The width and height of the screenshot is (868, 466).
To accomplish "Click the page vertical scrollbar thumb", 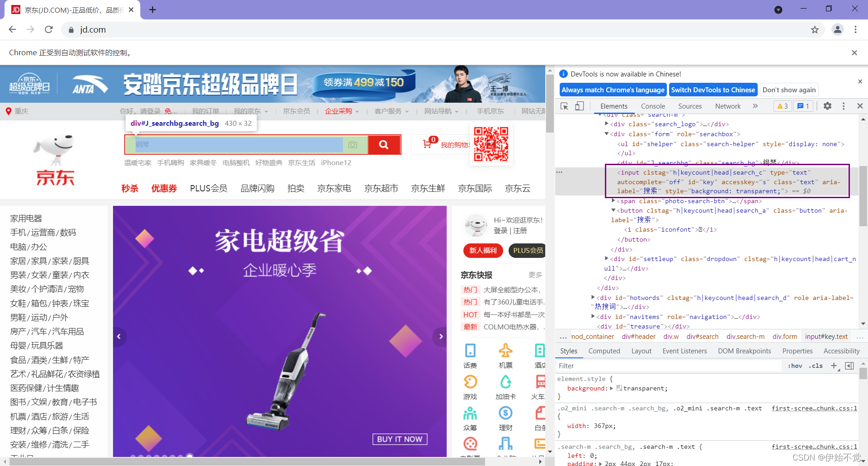I will click(x=550, y=103).
